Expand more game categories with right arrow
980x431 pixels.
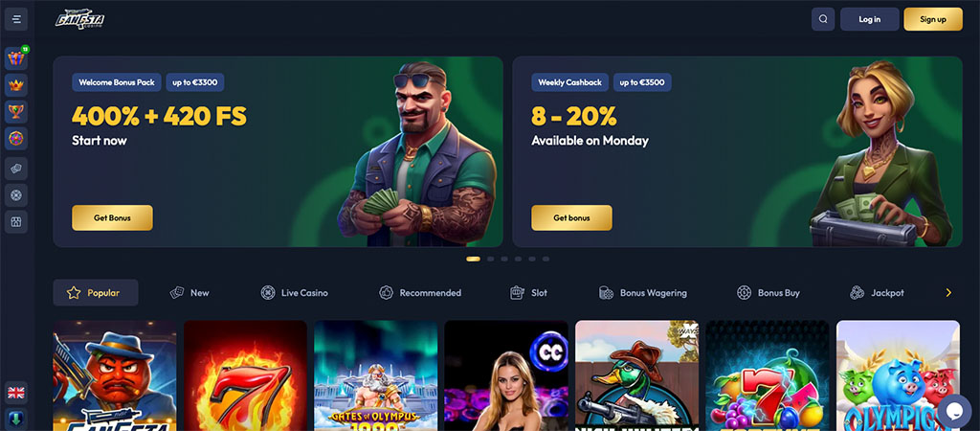coord(948,293)
